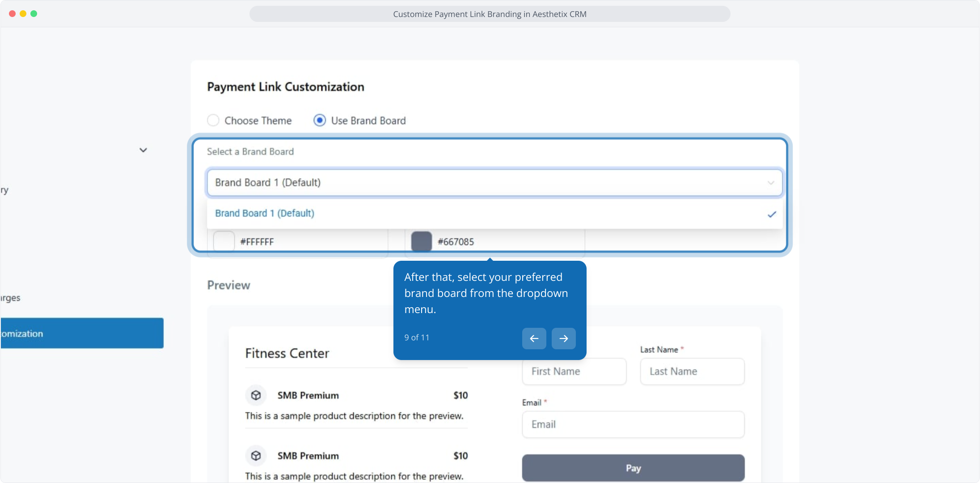The height and width of the screenshot is (483, 980).
Task: Open the highlighted Customization sidebar item
Action: coord(82,333)
